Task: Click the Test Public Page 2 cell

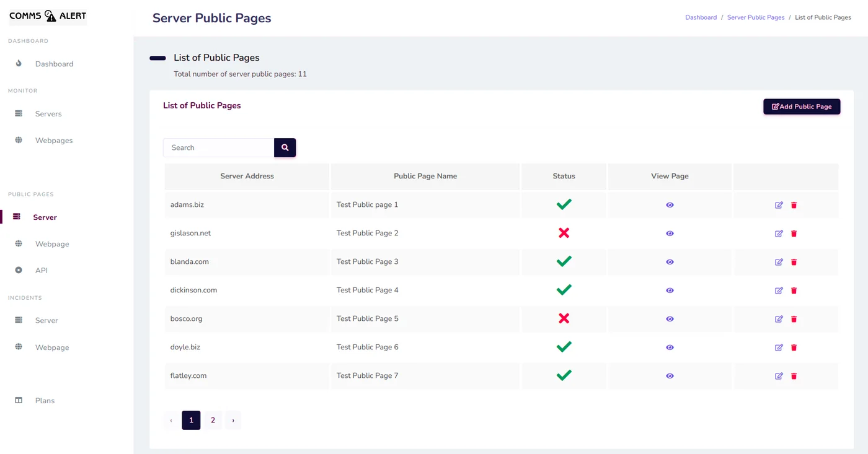Action: 425,233
